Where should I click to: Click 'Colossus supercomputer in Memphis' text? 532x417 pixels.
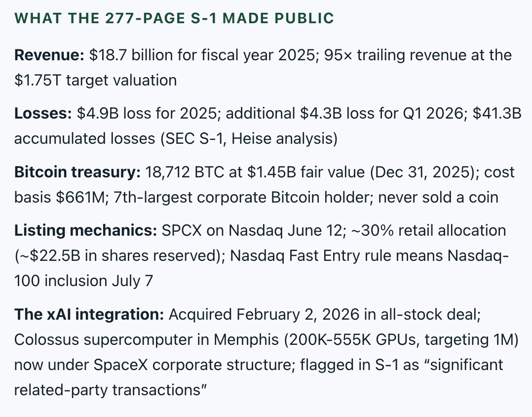click(x=147, y=339)
